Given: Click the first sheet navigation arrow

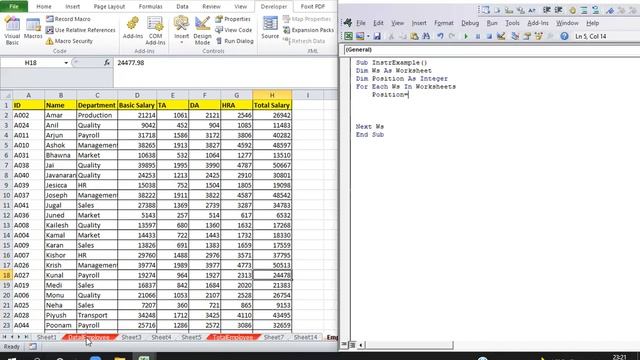Looking at the screenshot, I should click(4, 337).
